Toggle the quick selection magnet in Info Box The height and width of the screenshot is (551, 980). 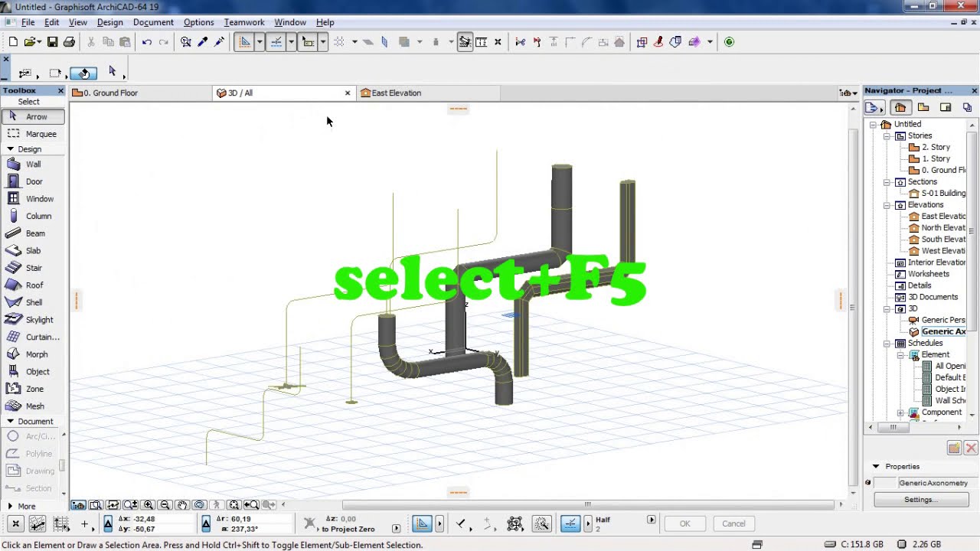click(x=83, y=73)
